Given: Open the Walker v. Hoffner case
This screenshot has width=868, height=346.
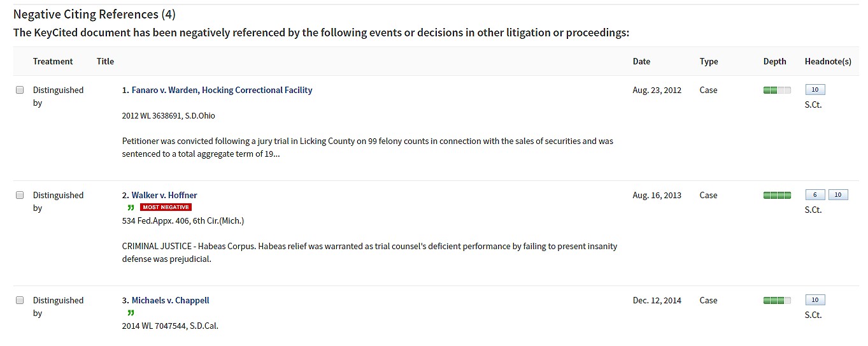Looking at the screenshot, I should (x=164, y=196).
